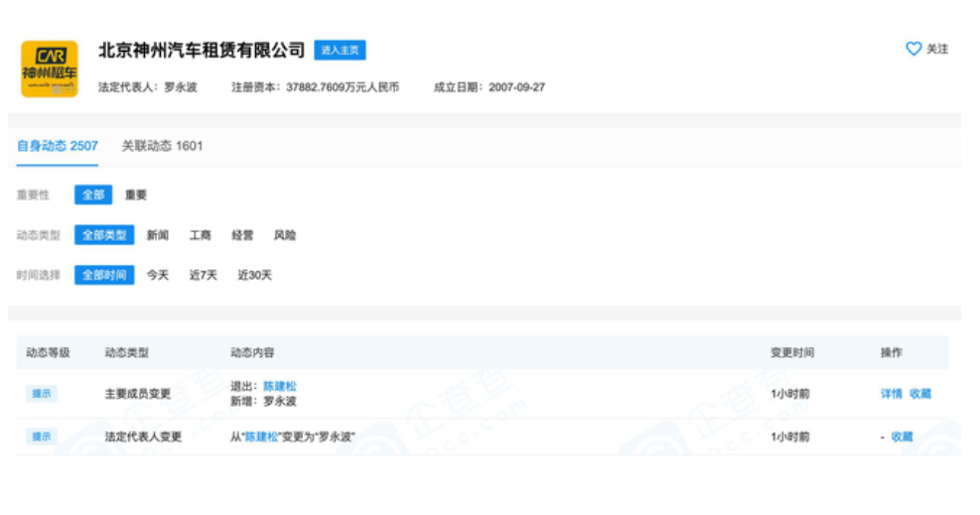Click 主要成员变更 type cell
Viewport: 980px width, 515px height.
[137, 394]
